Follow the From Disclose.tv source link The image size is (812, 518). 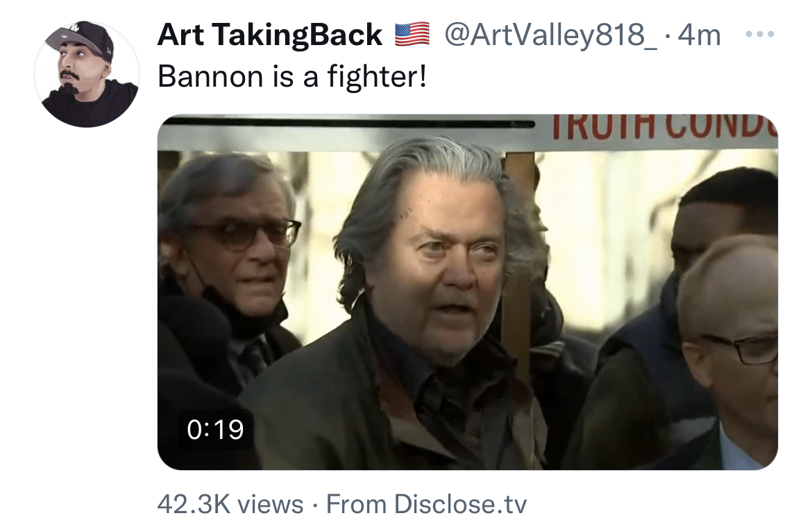[x=426, y=503]
